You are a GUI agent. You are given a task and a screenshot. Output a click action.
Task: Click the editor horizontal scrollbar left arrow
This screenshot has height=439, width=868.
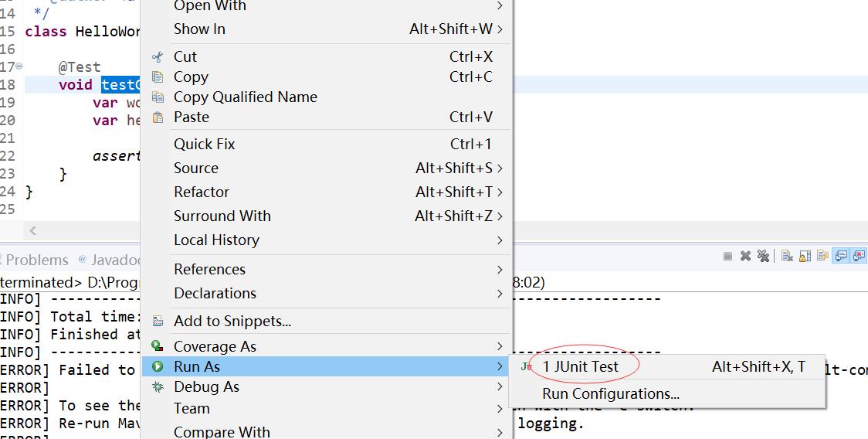point(32,230)
